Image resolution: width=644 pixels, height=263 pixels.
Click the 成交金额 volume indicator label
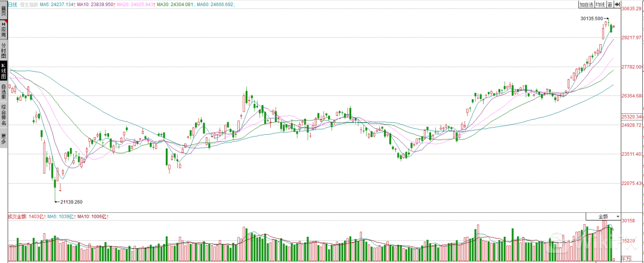(19, 216)
